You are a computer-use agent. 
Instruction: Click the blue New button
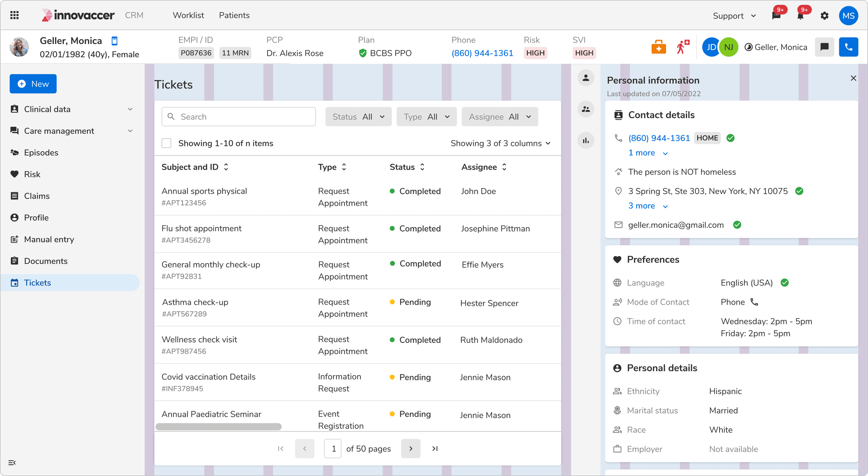click(x=33, y=84)
